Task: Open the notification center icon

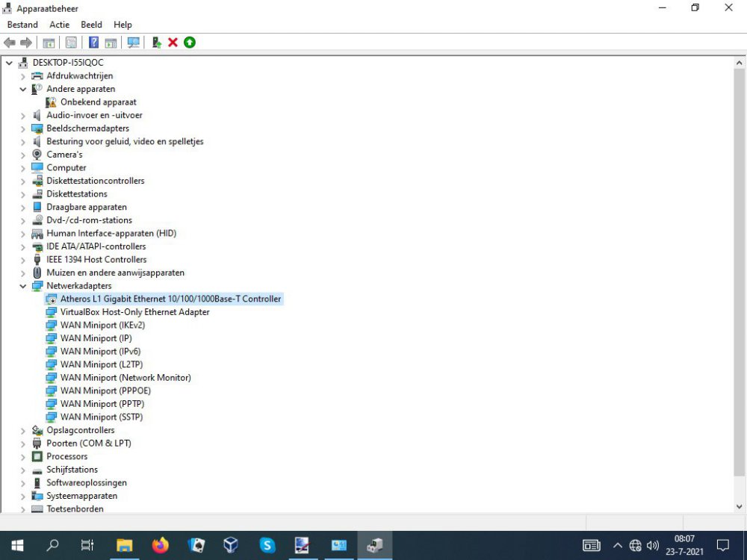Action: tap(723, 545)
